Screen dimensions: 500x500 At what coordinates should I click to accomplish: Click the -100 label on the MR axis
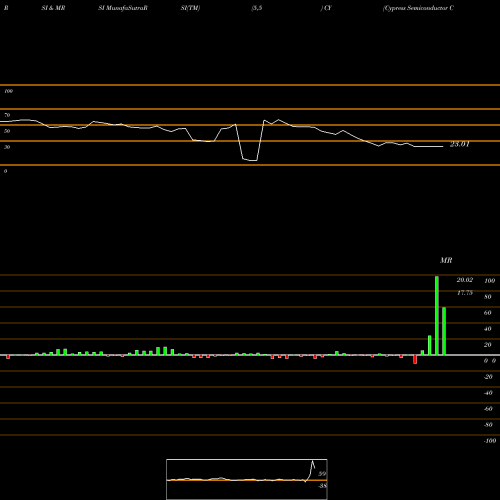click(x=490, y=441)
